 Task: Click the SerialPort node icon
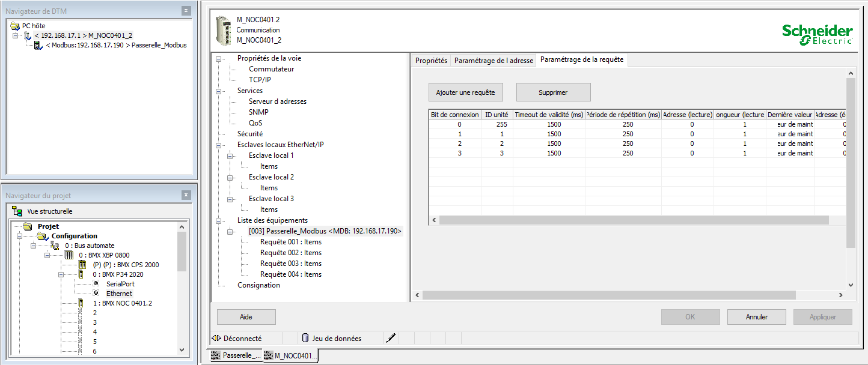pos(95,284)
